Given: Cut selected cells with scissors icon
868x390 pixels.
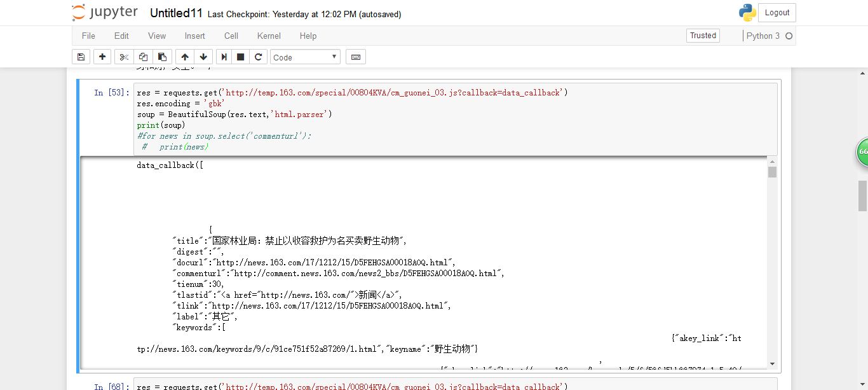Looking at the screenshot, I should click(x=124, y=57).
